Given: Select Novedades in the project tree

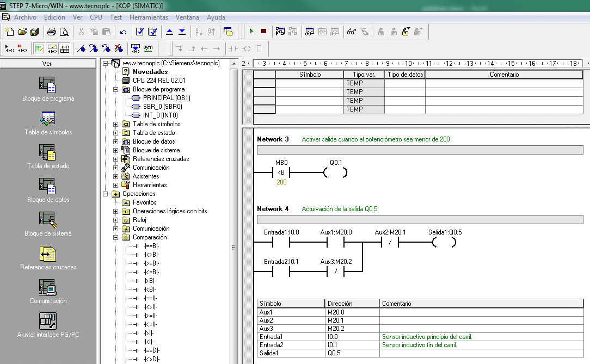Looking at the screenshot, I should [150, 72].
